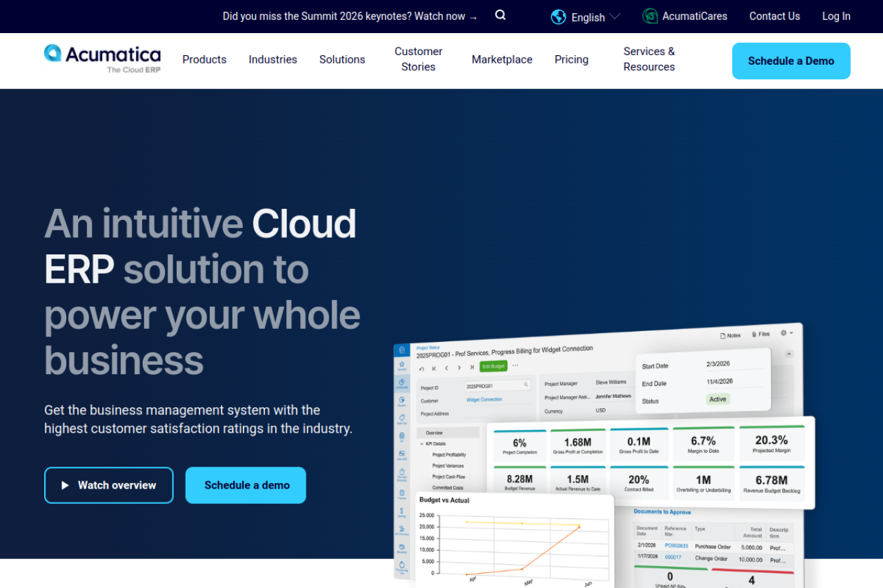Collapse the KPI Details tree node
Screen dimensions: 883x588
[x=421, y=444]
